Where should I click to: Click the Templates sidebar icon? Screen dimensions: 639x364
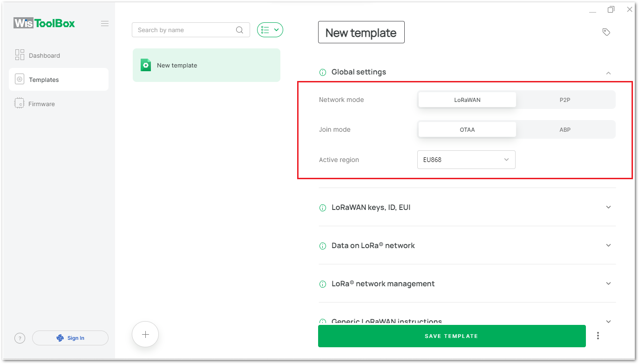pos(20,80)
